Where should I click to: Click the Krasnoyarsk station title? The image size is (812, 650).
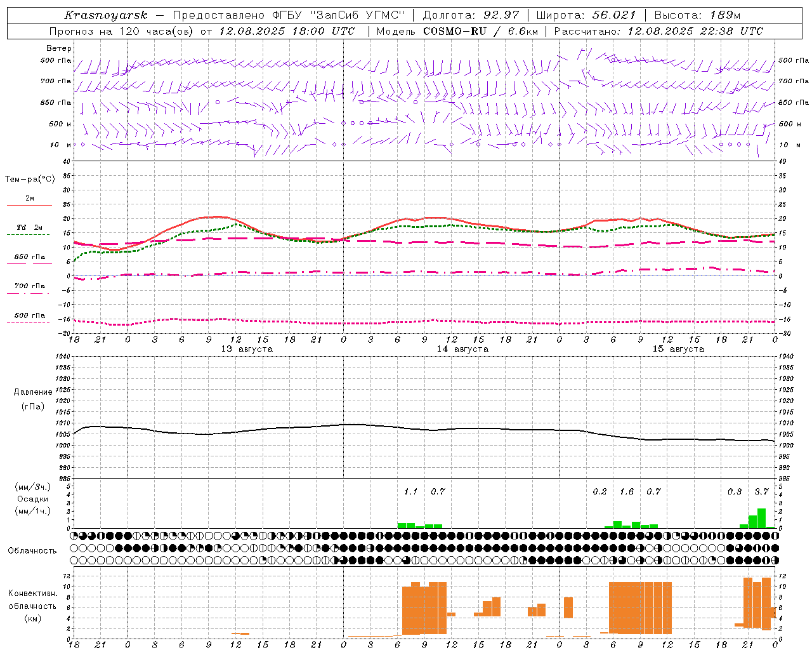coord(106,15)
